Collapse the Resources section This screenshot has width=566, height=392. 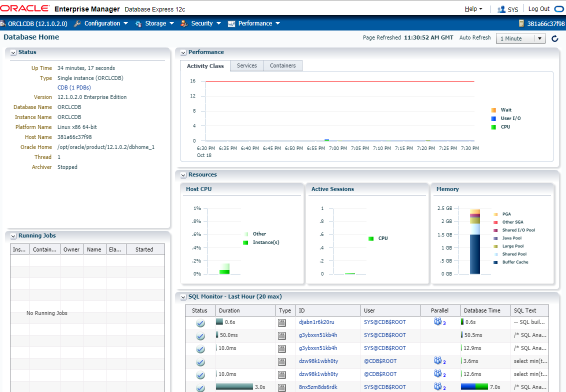[x=183, y=175]
